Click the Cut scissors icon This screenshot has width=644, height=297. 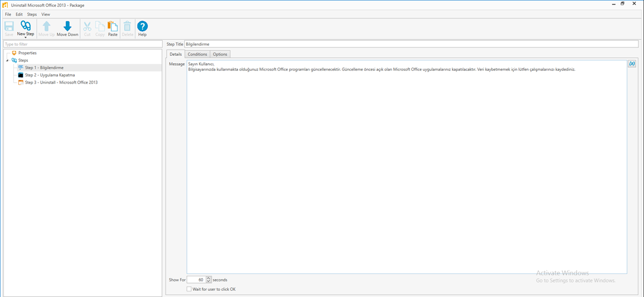(x=87, y=26)
